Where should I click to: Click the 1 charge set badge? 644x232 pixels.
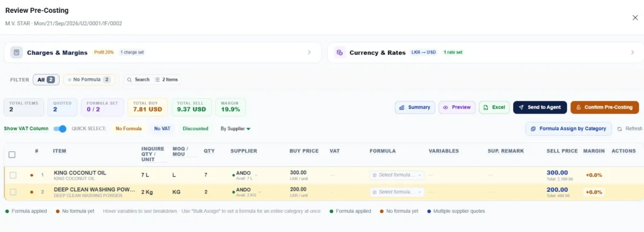(132, 53)
